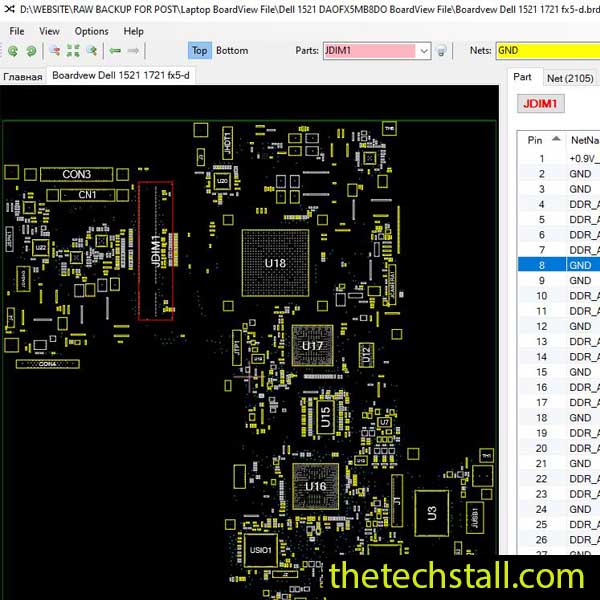Select pin 3 GND row
600x600 pixels.
[559, 189]
